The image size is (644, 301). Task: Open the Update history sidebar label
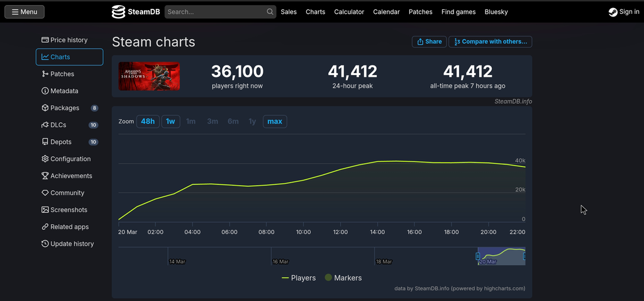coord(72,244)
